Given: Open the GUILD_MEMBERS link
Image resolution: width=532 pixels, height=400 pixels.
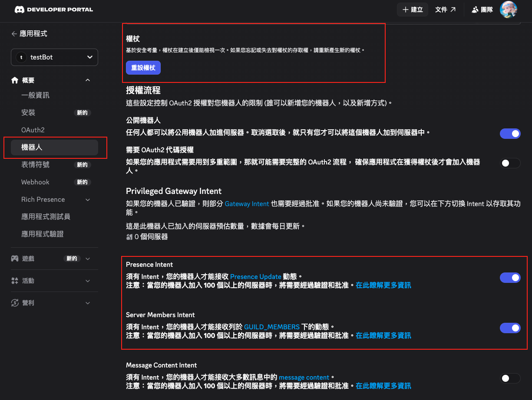Looking at the screenshot, I should click(x=272, y=327).
